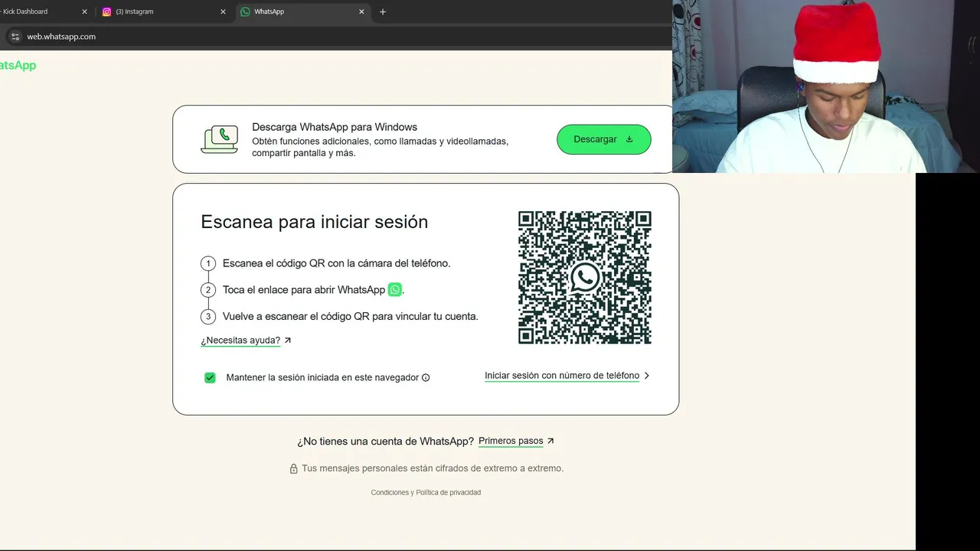Close the Instagram tab
Viewport: 980px width, 551px height.
coord(223,12)
